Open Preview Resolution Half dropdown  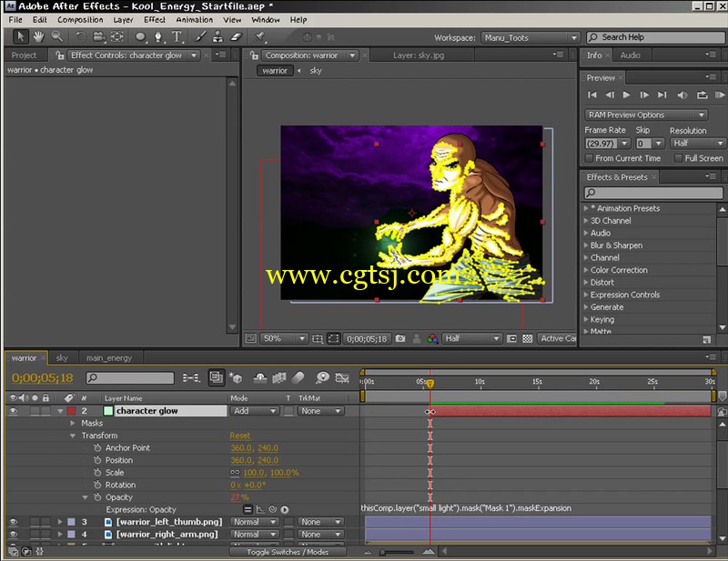coord(697,144)
